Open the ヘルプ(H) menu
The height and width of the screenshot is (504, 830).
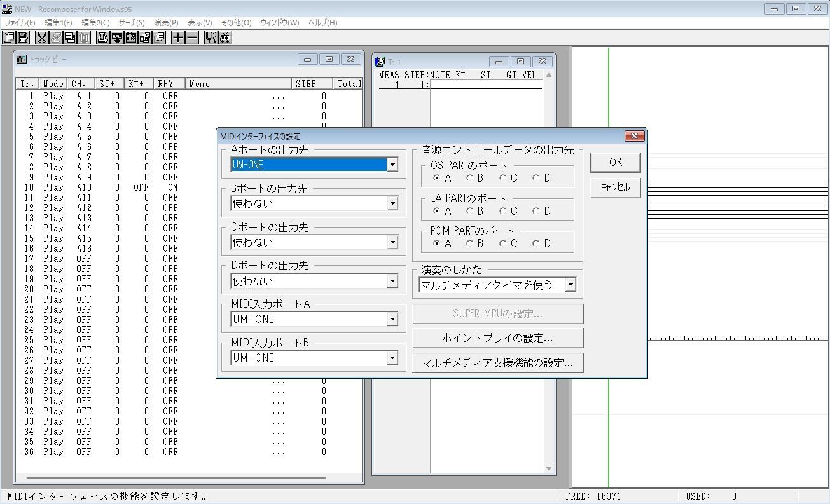click(x=323, y=23)
